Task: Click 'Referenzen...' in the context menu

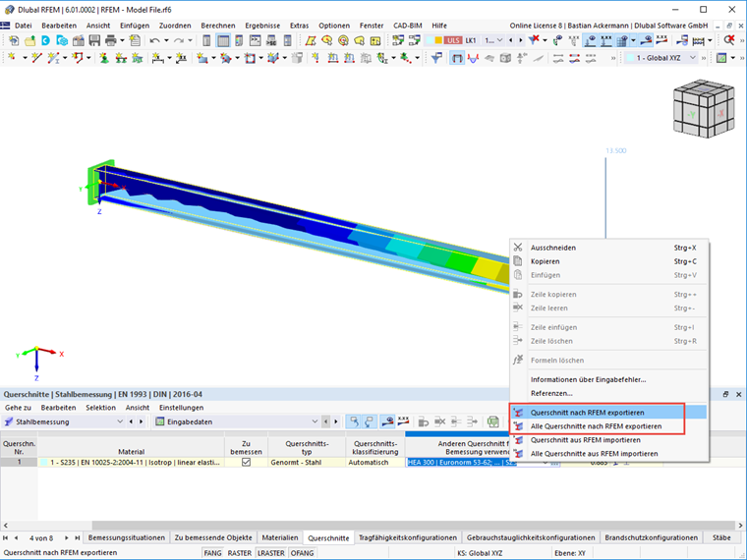Action: click(x=608, y=393)
